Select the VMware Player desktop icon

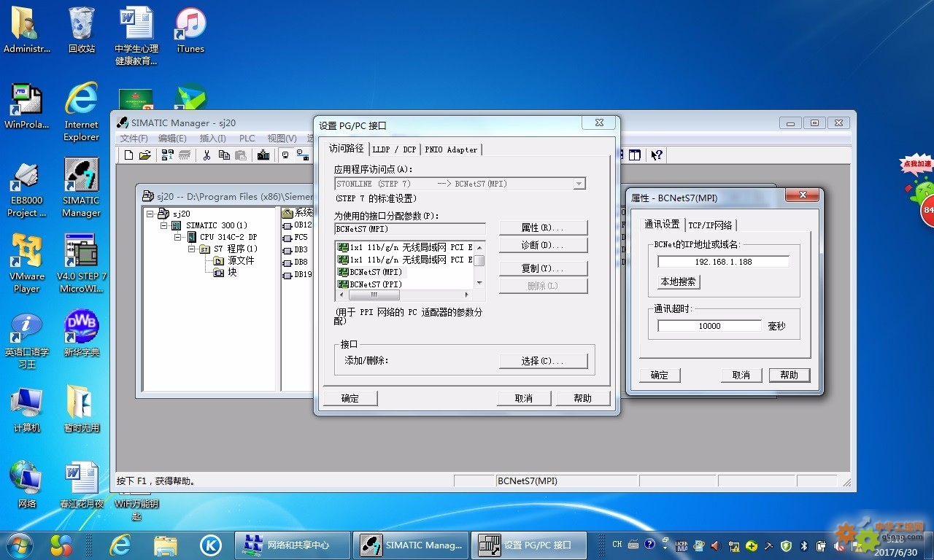27,262
